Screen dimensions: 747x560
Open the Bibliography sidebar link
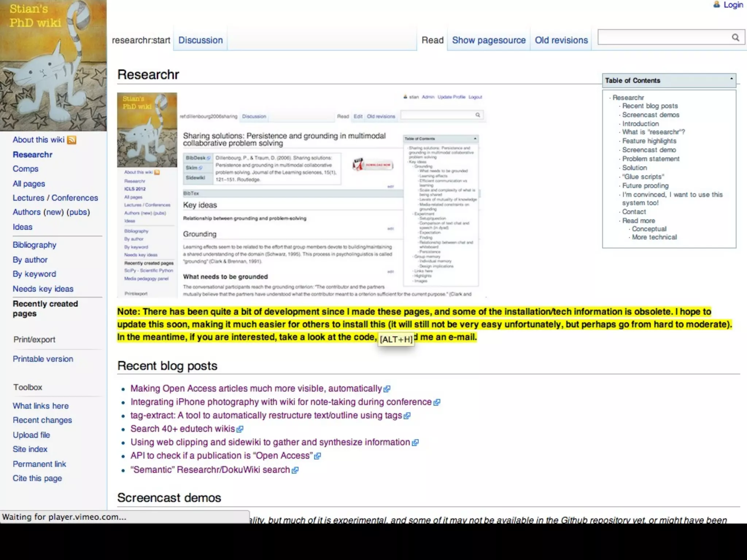[x=34, y=245]
